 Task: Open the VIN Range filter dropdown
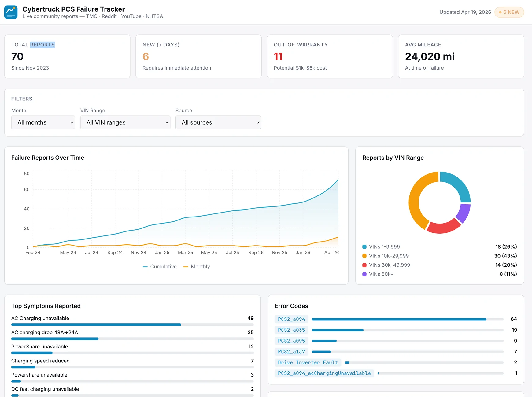pos(125,122)
